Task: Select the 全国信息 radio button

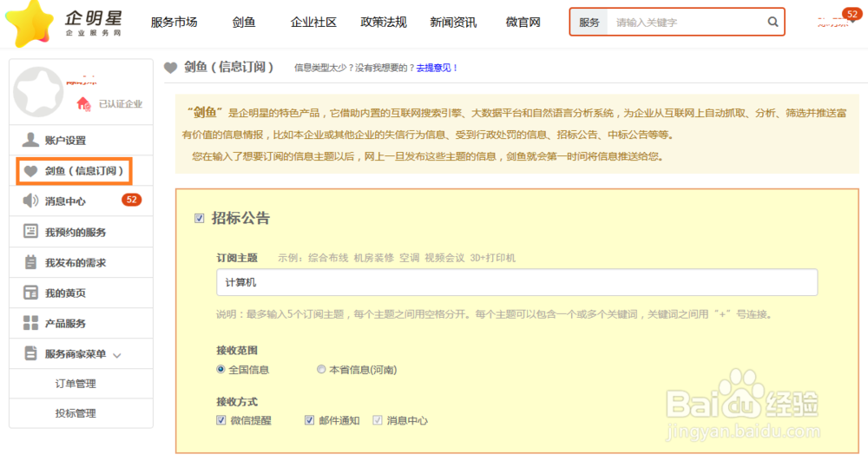Action: 220,369
